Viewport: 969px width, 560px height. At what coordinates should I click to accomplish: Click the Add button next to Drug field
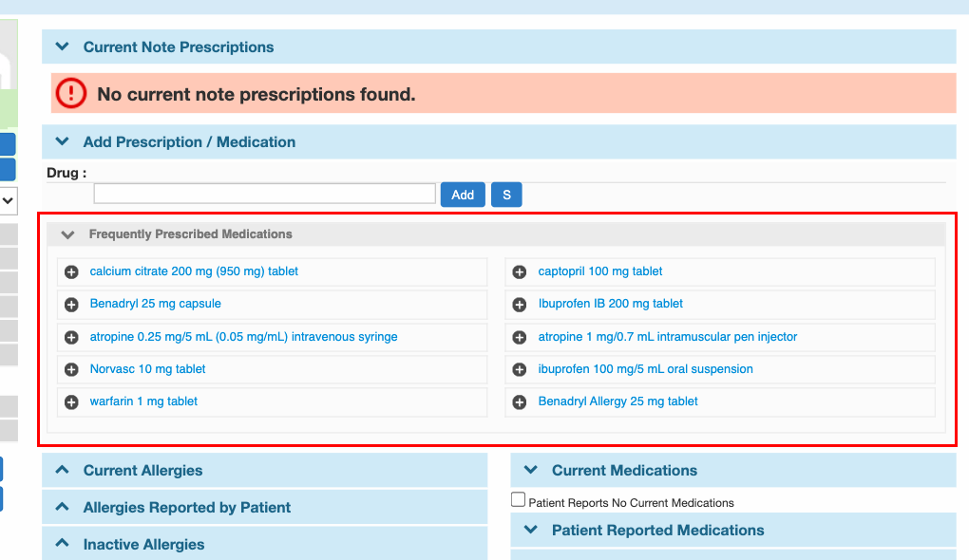pos(463,195)
